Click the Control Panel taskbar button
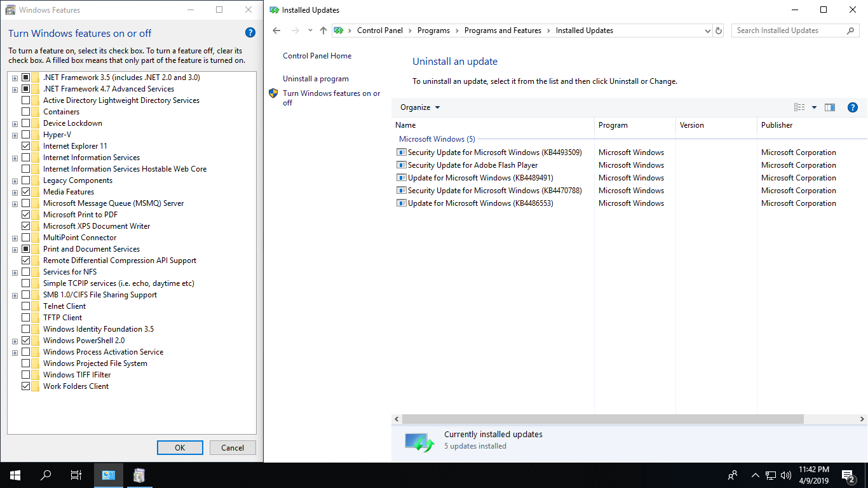 [x=109, y=475]
